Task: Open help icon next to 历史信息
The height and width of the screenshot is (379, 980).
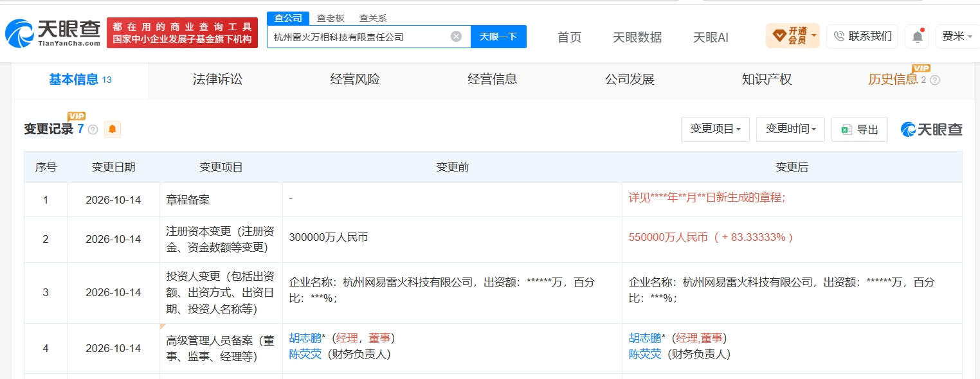Action: [935, 80]
